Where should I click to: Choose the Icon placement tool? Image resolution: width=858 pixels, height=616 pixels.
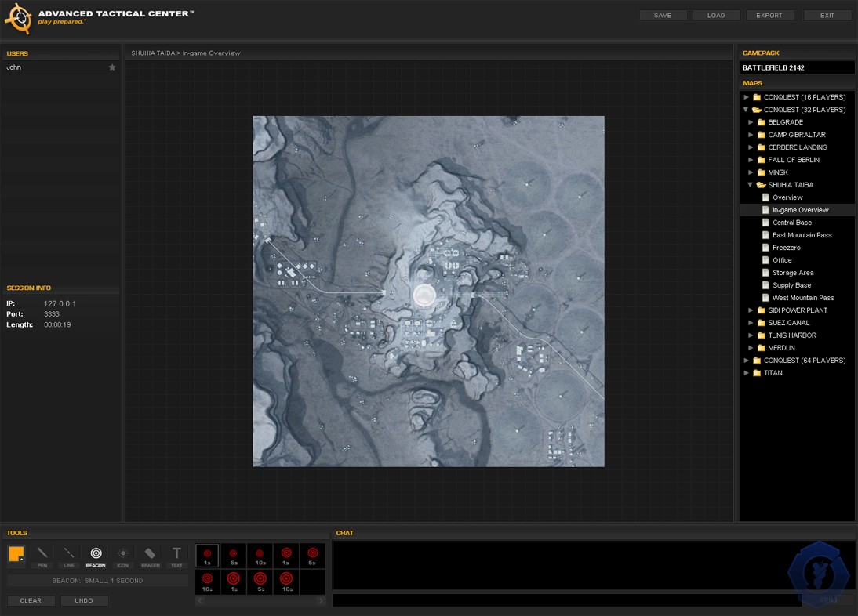click(122, 556)
